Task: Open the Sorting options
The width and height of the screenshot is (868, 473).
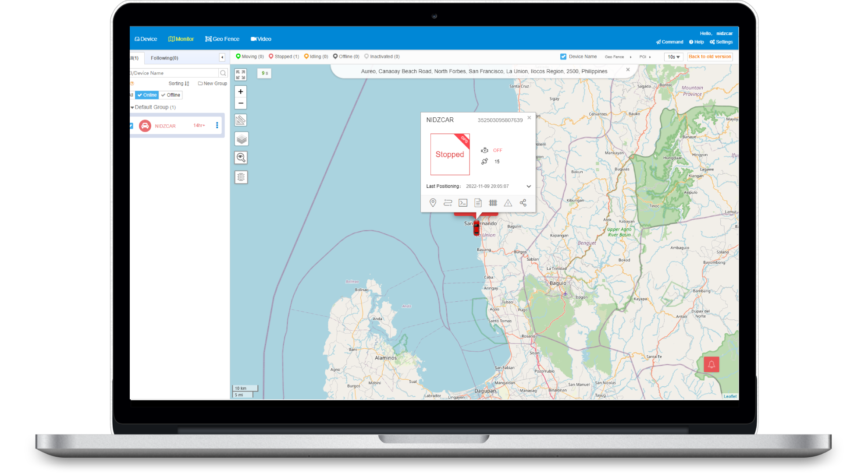Action: pos(179,83)
